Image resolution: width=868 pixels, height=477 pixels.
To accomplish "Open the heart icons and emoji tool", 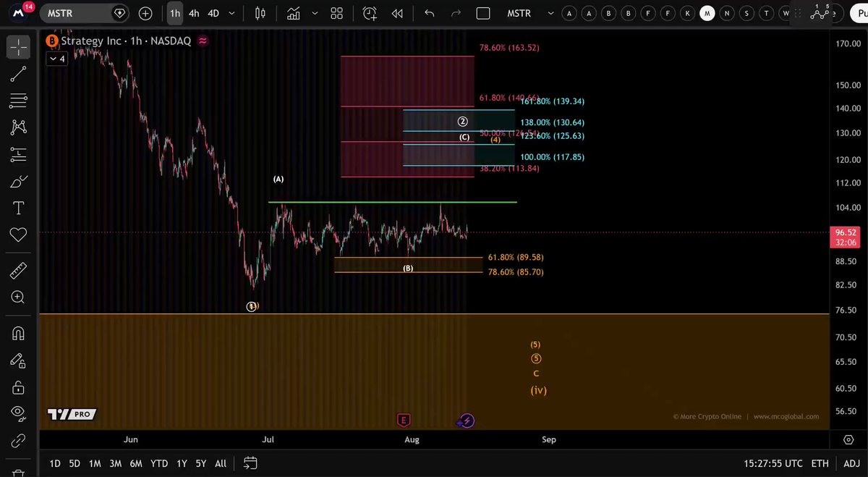I will pos(18,235).
